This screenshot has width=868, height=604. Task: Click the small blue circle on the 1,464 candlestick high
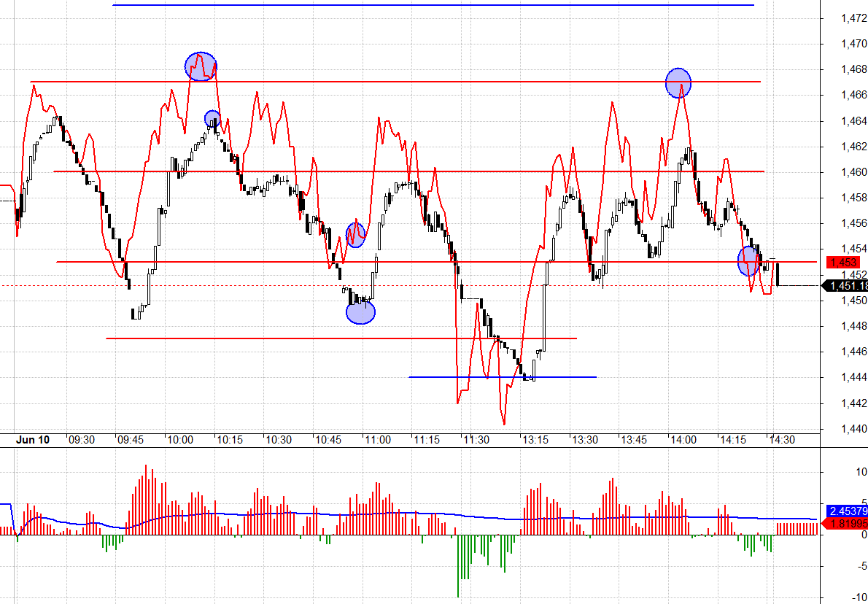point(212,118)
